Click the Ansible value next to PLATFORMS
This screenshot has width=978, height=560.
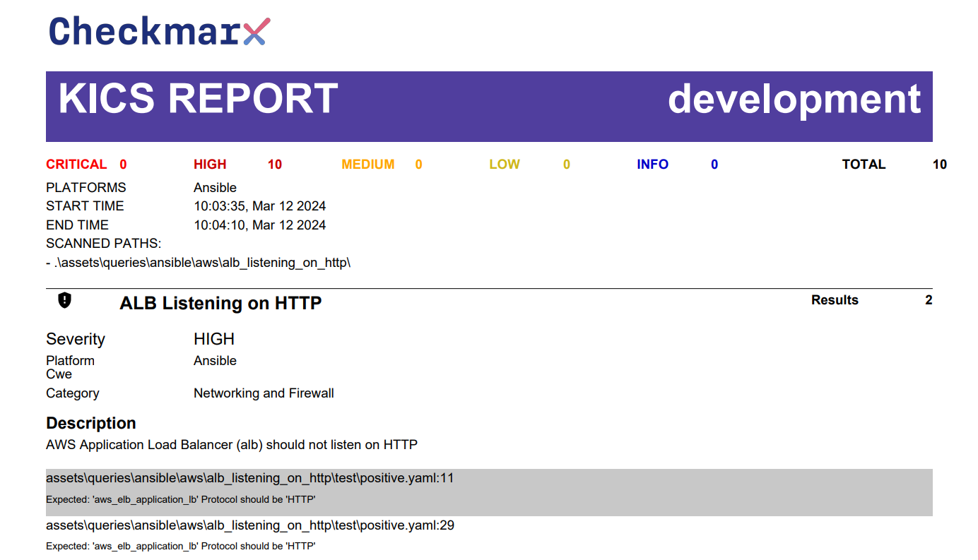coord(215,188)
